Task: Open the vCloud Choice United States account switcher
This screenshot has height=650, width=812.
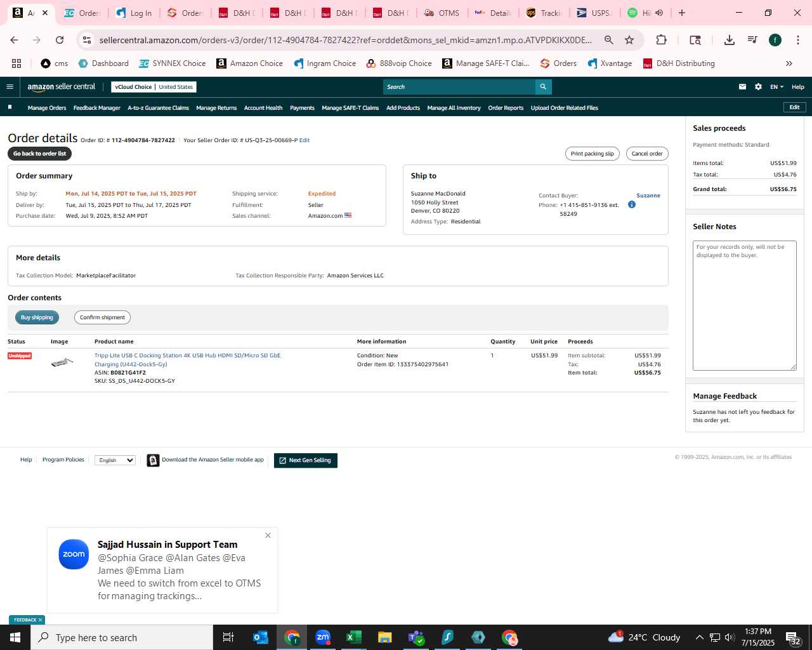Action: tap(154, 87)
